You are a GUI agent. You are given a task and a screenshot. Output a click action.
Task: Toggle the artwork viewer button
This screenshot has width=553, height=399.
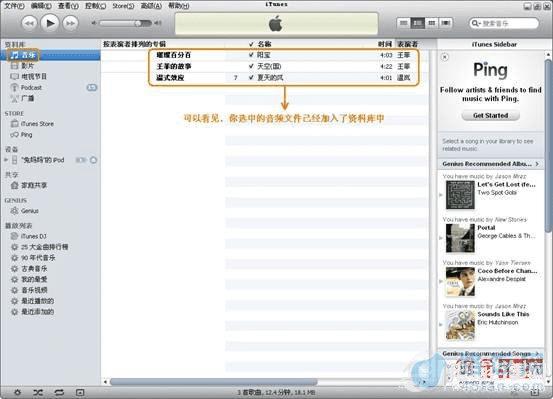(x=80, y=392)
